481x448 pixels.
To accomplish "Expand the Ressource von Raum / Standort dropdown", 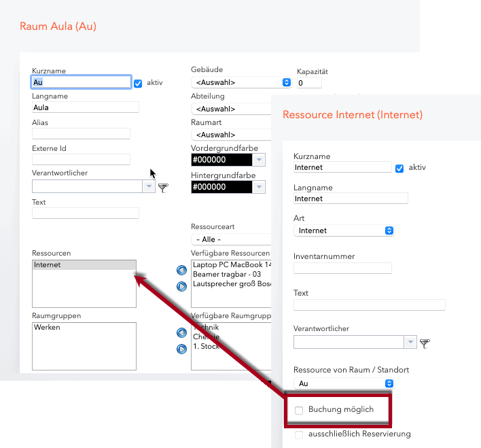I will coord(344,383).
